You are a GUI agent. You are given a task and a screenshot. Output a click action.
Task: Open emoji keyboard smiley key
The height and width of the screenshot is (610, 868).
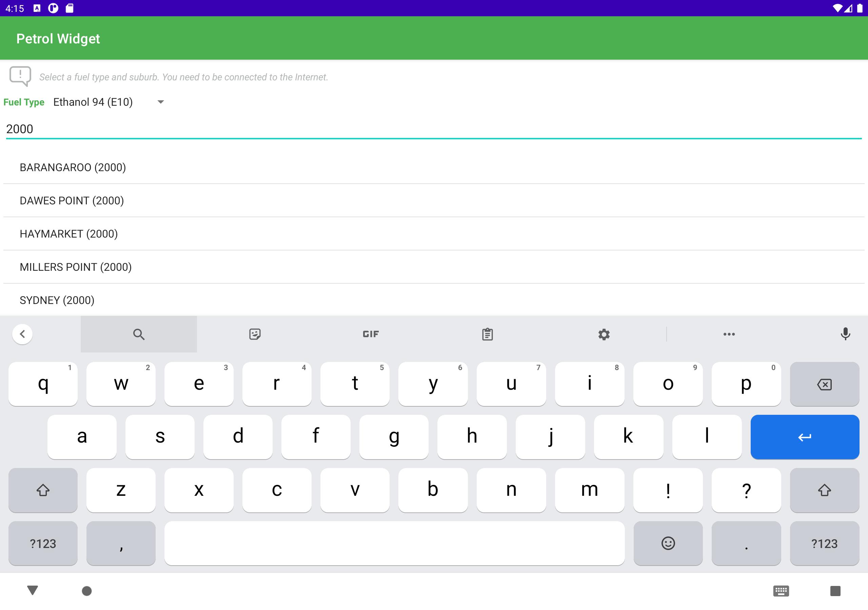[668, 544]
